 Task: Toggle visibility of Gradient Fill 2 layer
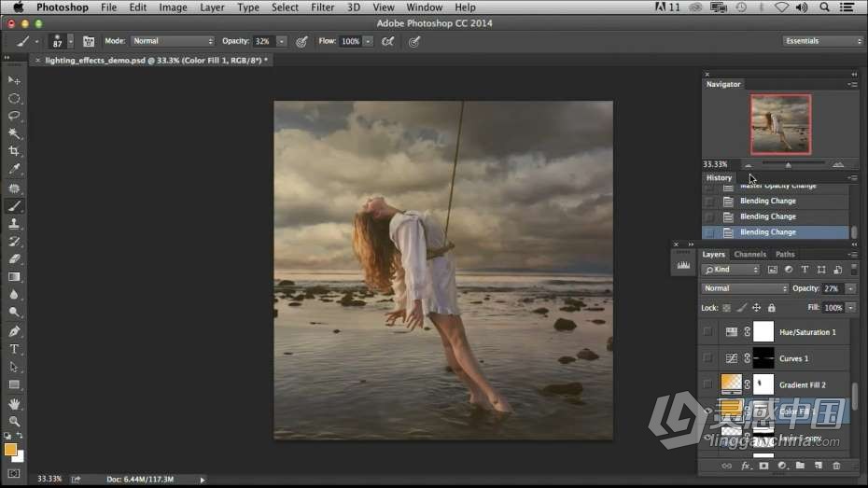707,384
